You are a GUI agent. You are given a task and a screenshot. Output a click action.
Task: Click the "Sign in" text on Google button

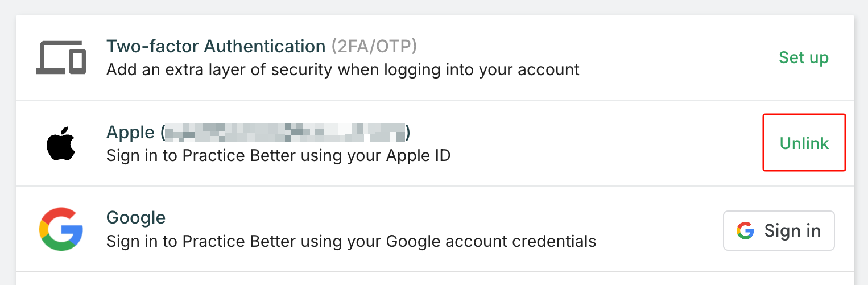[792, 231]
